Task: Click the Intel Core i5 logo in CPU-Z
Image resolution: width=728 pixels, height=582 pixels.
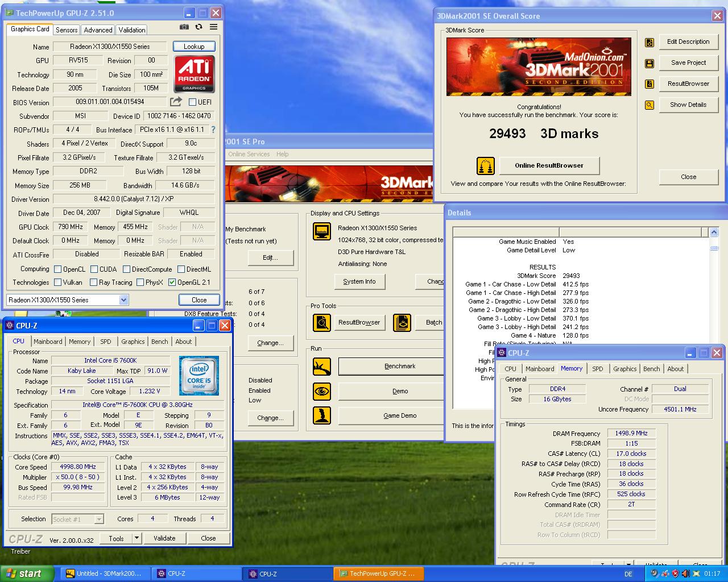Action: [x=199, y=376]
